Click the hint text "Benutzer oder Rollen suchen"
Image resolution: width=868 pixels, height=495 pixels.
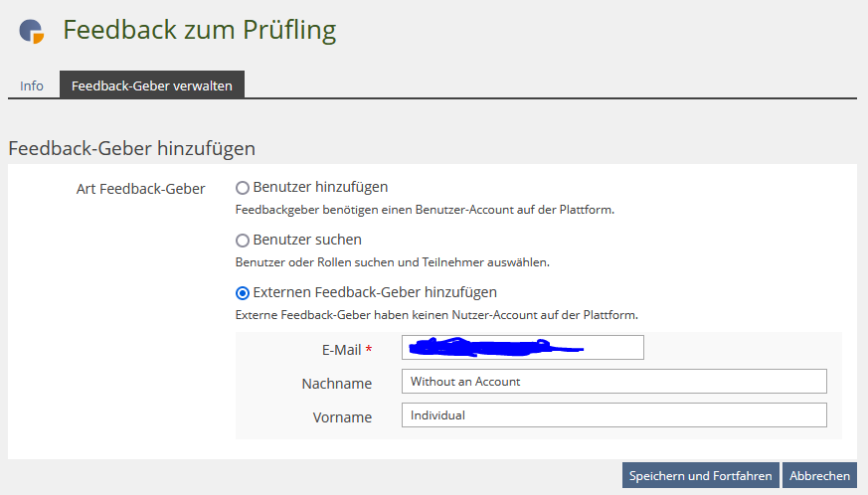point(392,262)
